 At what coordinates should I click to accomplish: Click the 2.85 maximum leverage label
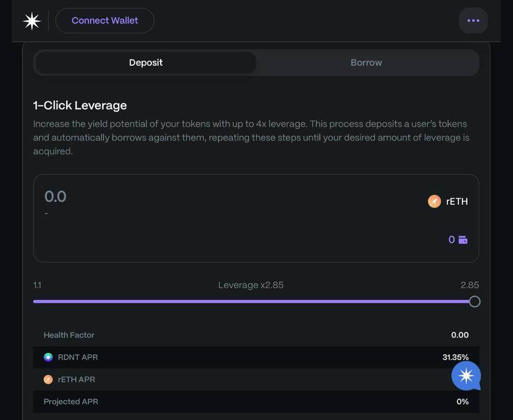[x=469, y=285]
